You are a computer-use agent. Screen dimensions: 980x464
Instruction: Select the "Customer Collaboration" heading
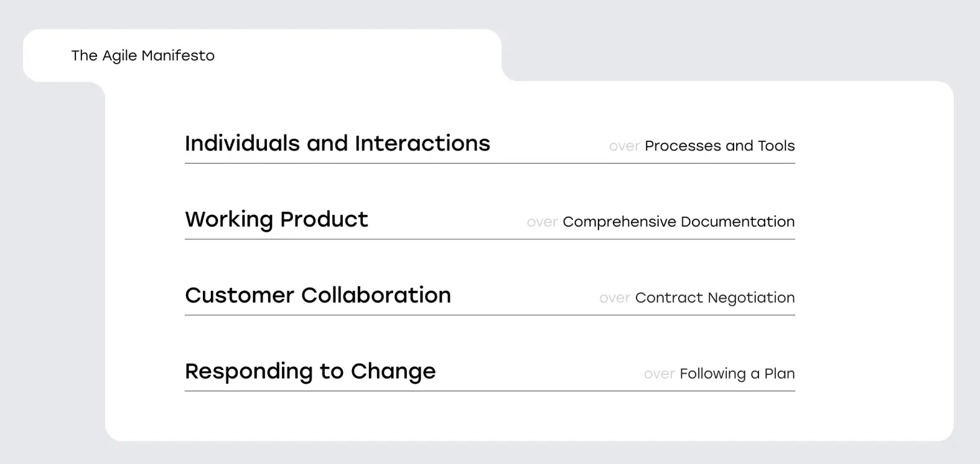pos(318,295)
